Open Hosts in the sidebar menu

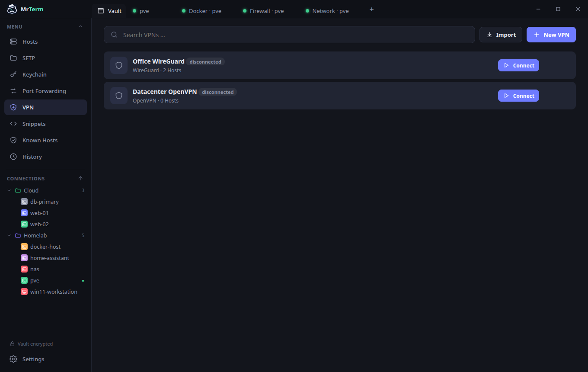[x=45, y=42]
